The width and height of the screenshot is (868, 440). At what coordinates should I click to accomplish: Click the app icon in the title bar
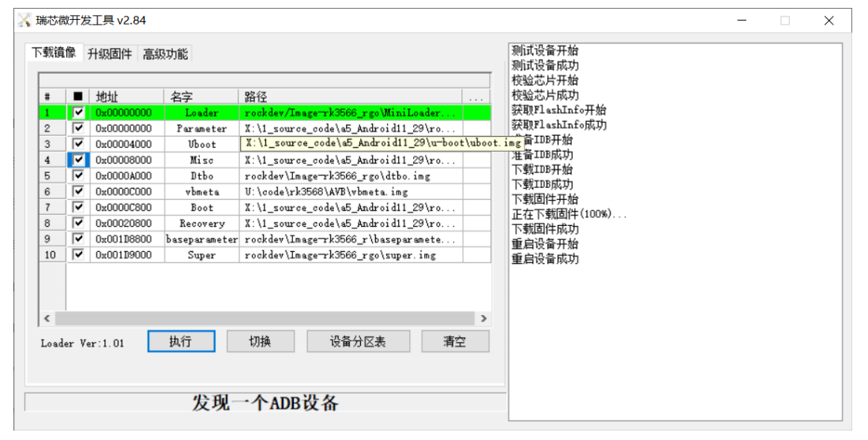click(x=24, y=21)
